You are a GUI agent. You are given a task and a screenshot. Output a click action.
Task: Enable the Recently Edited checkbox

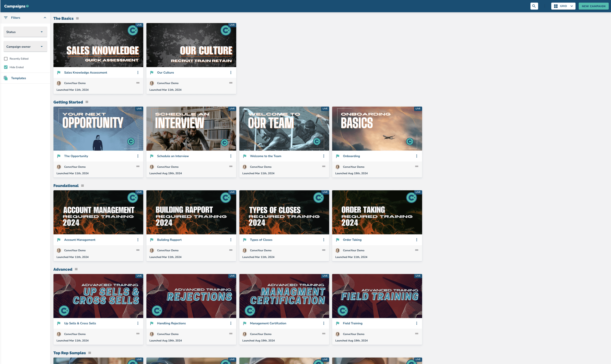[6, 59]
